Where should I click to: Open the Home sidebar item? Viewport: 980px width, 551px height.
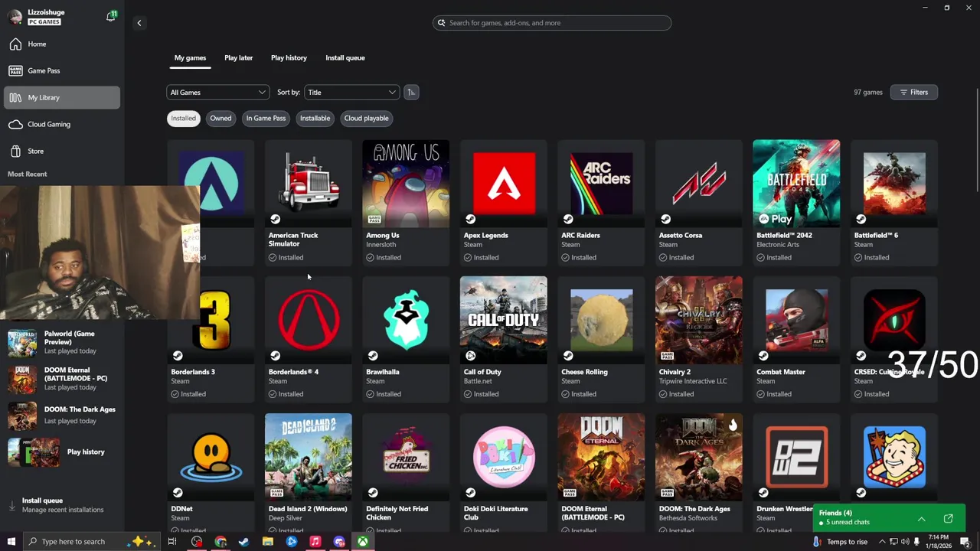(61, 44)
